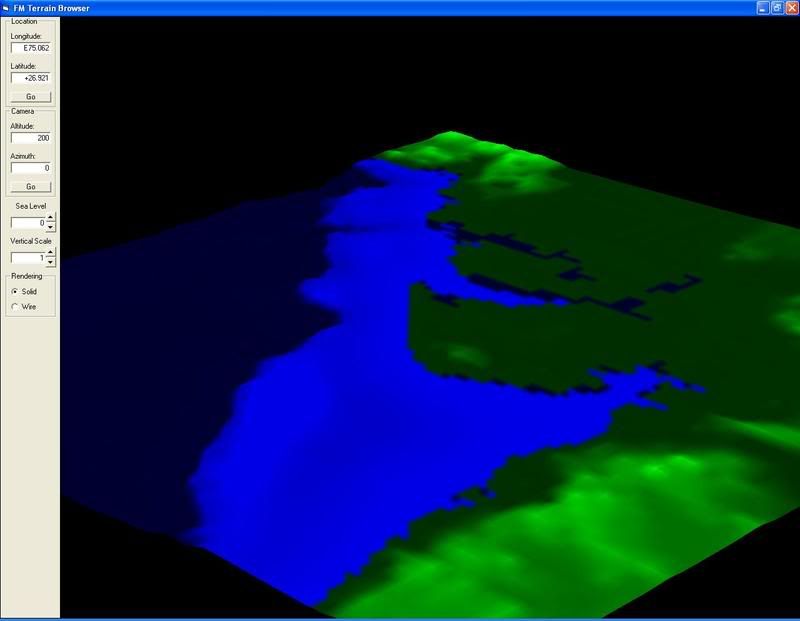Restore down the application window
The image size is (800, 621).
(776, 7)
